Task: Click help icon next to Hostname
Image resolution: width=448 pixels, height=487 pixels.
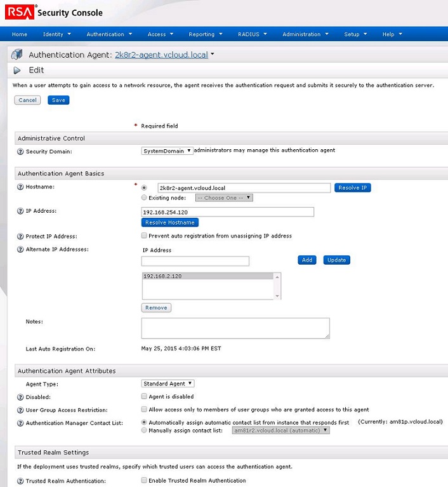Action: point(20,187)
